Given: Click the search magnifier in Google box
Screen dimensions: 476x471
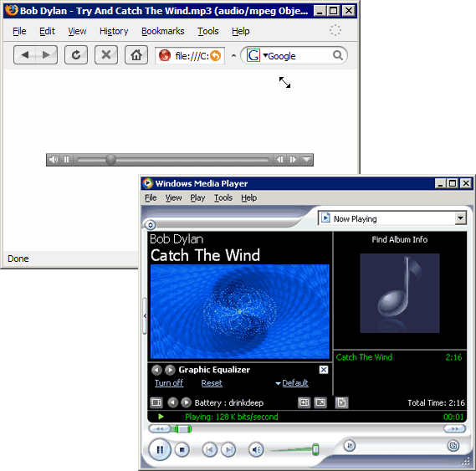Looking at the screenshot, I should point(338,55).
